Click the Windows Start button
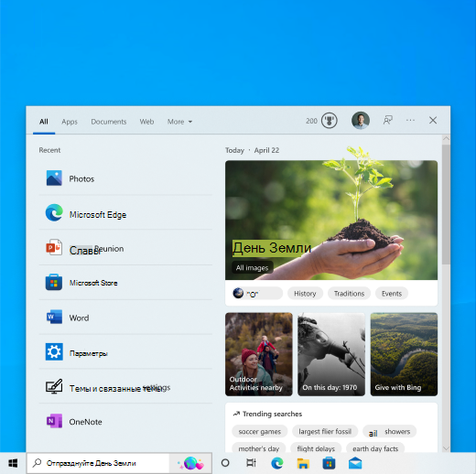The height and width of the screenshot is (474, 476). click(x=13, y=463)
